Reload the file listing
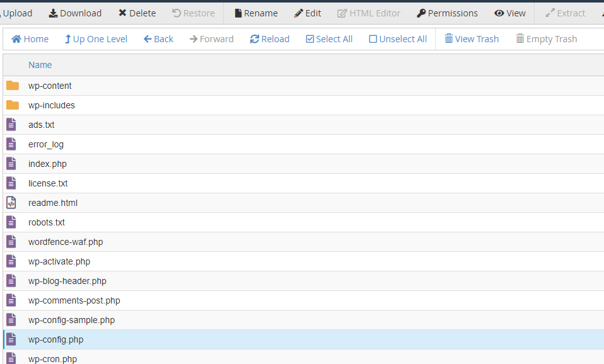 [269, 39]
